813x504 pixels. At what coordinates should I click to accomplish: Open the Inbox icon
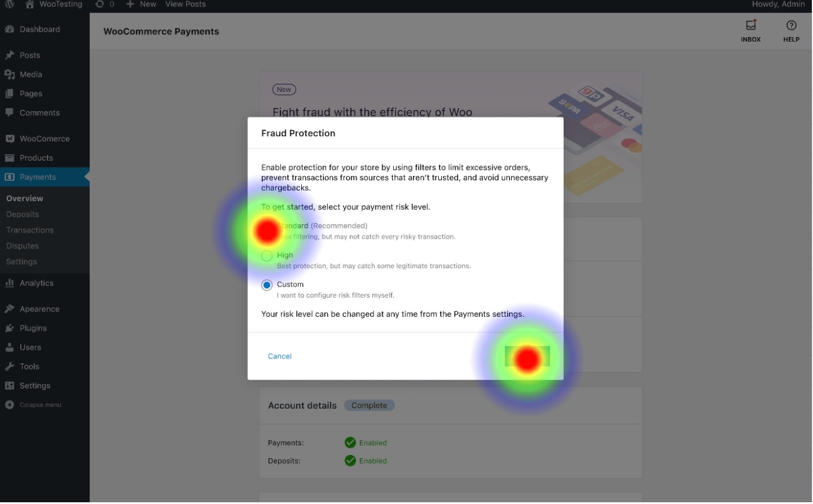(x=751, y=25)
